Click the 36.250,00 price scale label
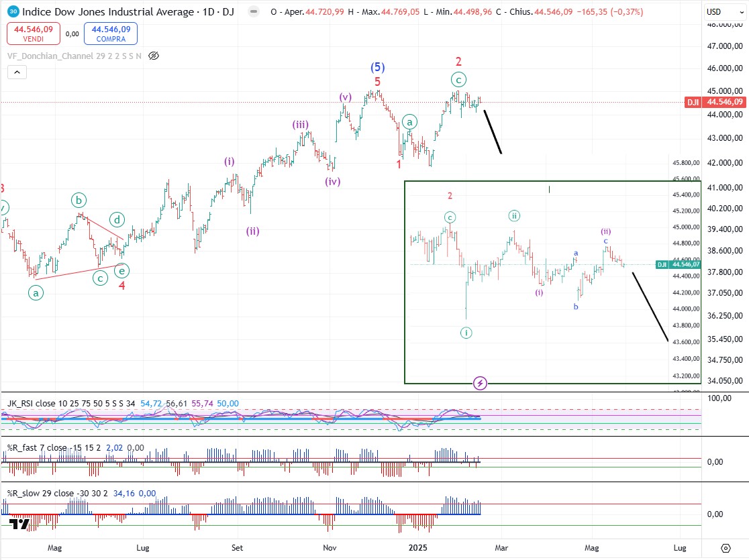The width and height of the screenshot is (749, 560). click(725, 316)
